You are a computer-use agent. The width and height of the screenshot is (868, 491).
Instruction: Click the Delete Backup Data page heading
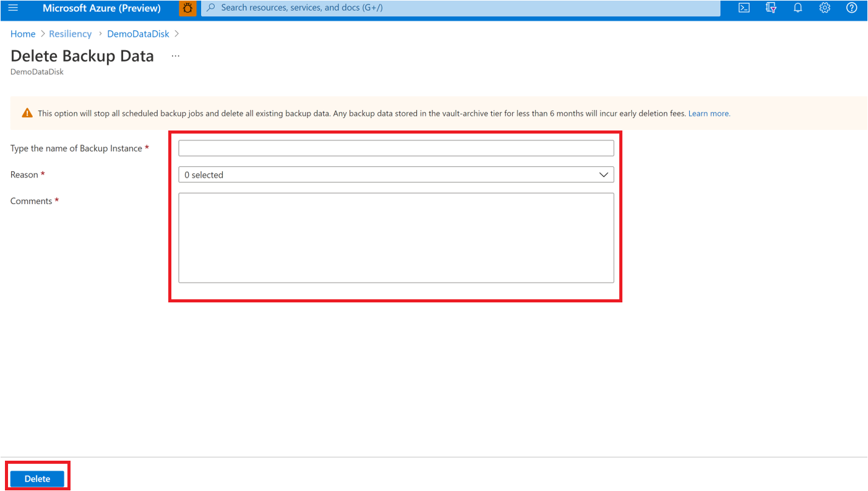(x=82, y=56)
